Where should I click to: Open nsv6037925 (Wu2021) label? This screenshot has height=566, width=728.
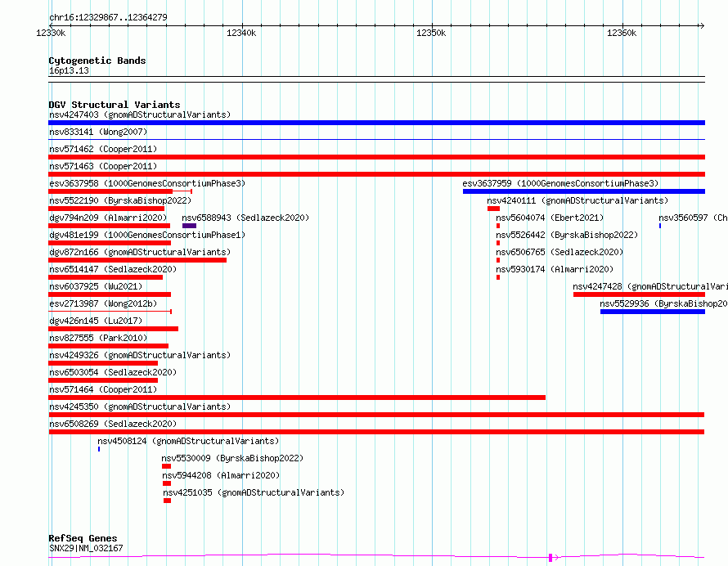coord(96,286)
